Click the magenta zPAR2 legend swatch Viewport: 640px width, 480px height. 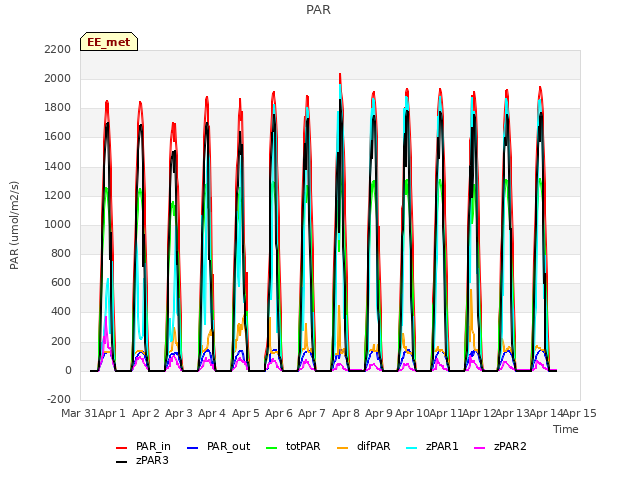480,448
